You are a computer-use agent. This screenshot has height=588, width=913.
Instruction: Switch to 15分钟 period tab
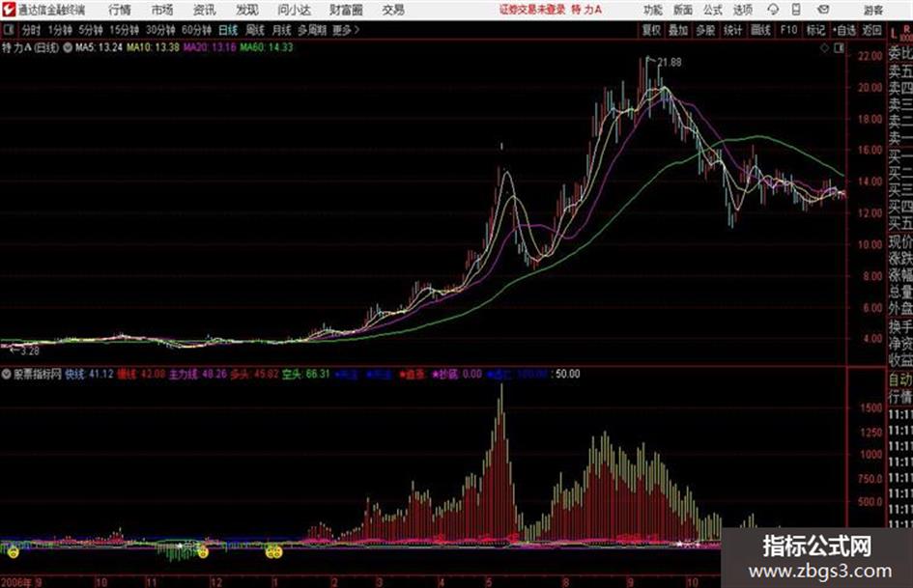click(124, 30)
